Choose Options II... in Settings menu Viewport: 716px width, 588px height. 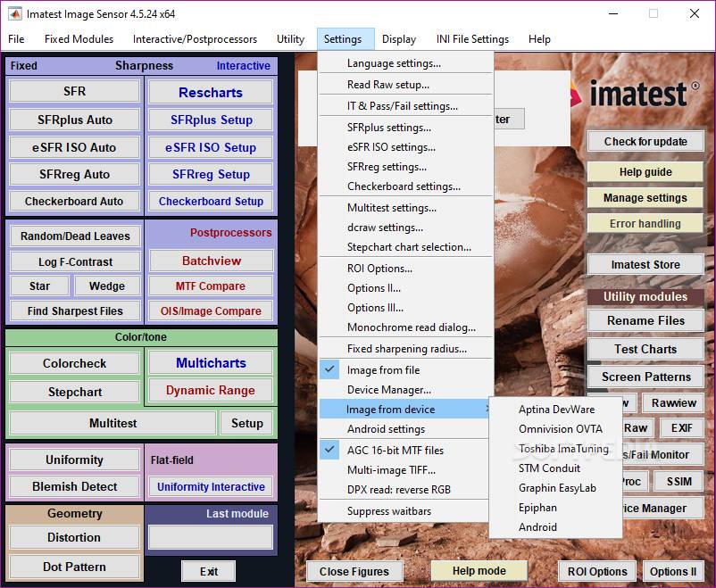[405, 288]
